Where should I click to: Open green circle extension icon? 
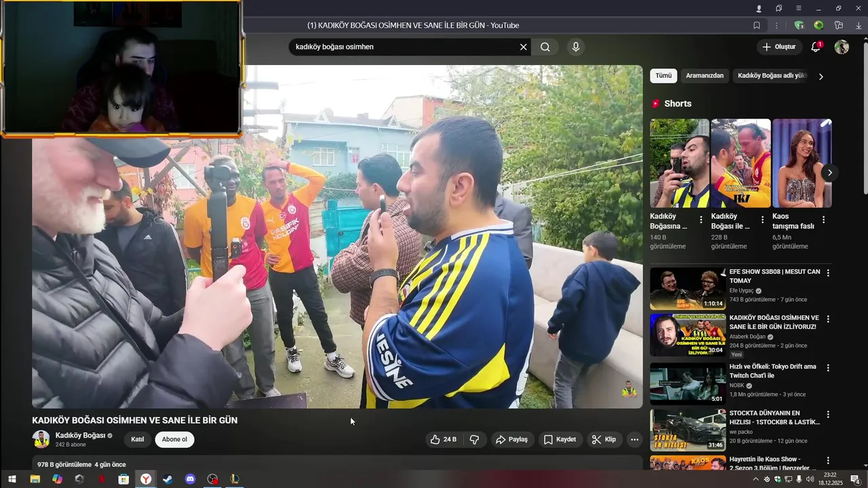click(818, 25)
